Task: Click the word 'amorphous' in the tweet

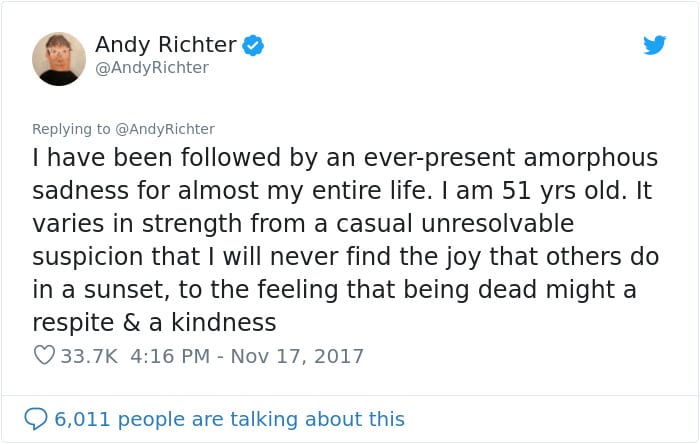Action: tap(591, 158)
